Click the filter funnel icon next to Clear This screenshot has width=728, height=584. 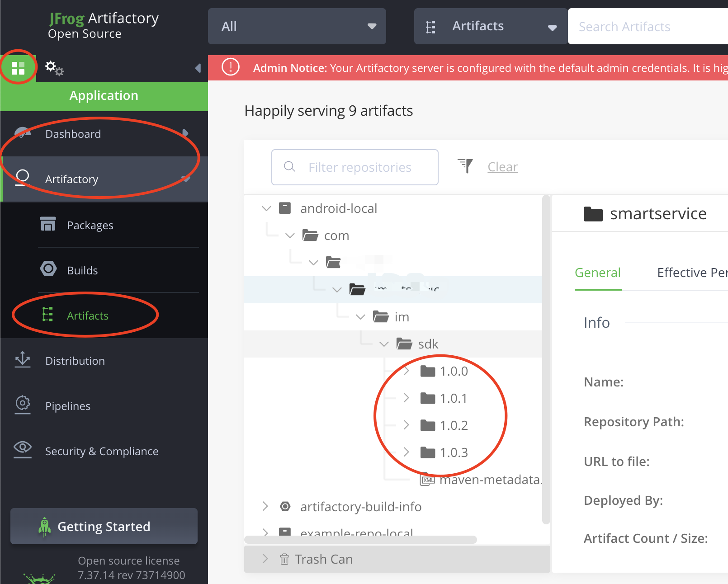click(x=465, y=166)
